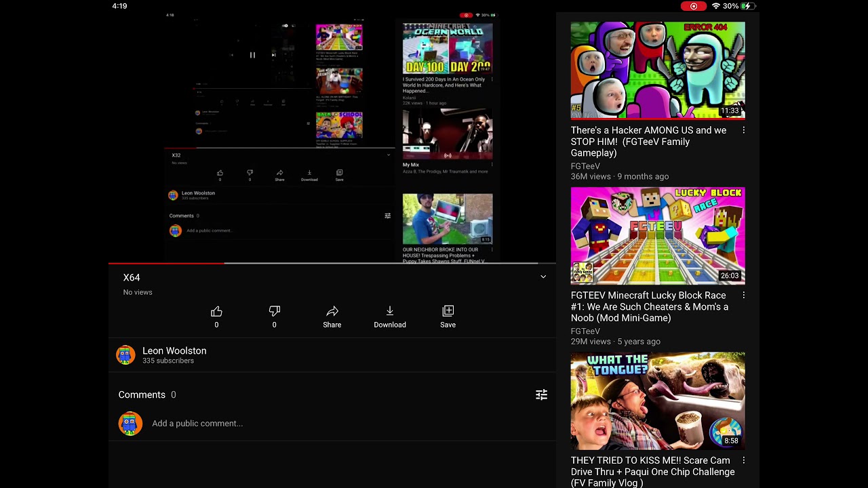Tap the "No views" text
Image resolution: width=868 pixels, height=488 pixels.
click(138, 292)
